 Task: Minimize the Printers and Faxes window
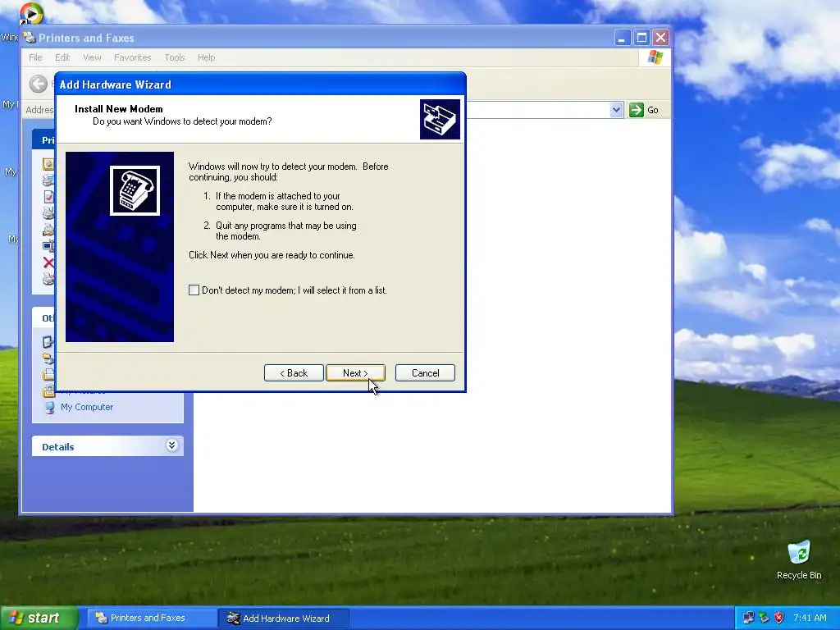point(622,38)
